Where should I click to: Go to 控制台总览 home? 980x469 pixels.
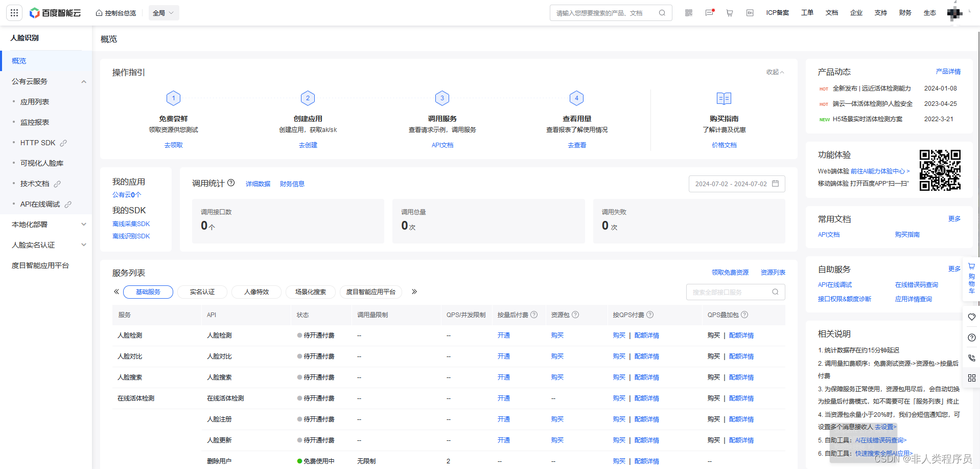(116, 13)
